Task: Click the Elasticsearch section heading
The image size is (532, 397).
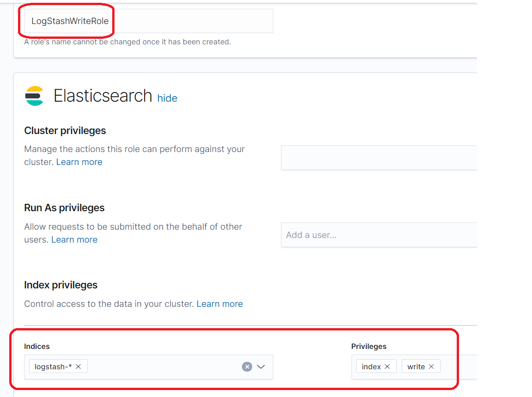Action: (x=103, y=96)
